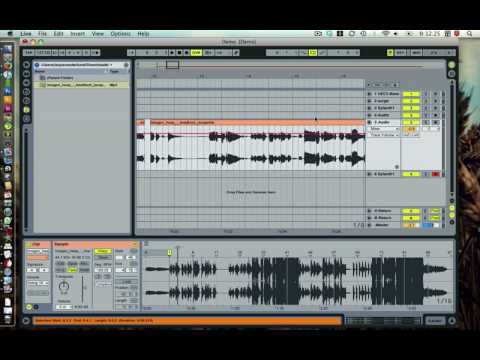Click the Detune value field
Image resolution: width=480 pixels, height=360 pixels.
point(64,307)
